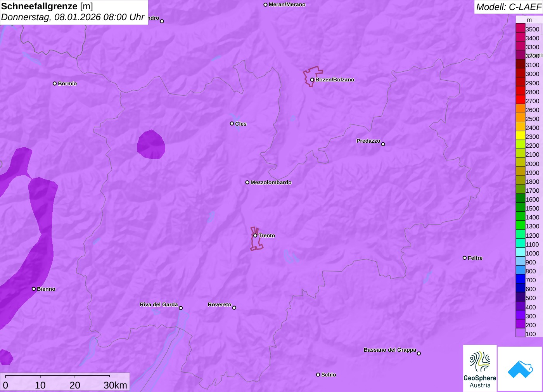Click the Bassano del Grappa marker dot
The height and width of the screenshot is (392, 543).
[419, 353]
